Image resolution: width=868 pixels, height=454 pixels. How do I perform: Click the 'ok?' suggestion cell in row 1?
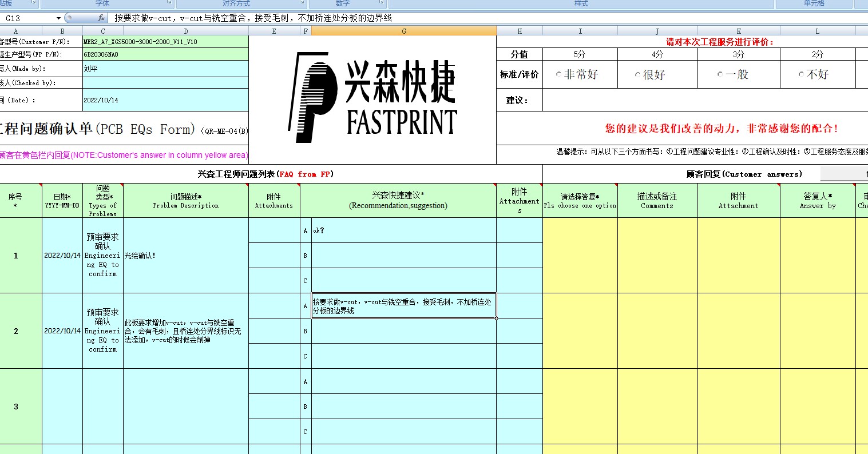click(x=404, y=230)
